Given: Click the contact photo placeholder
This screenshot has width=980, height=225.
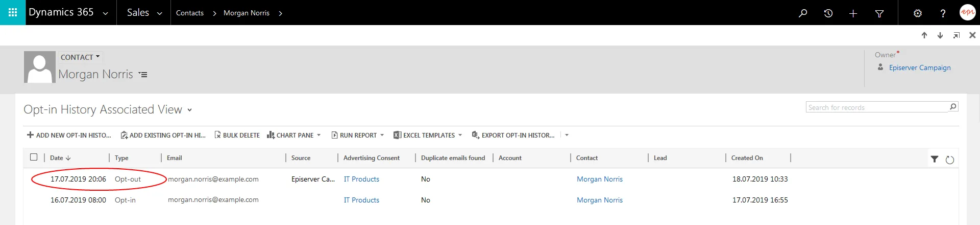Looking at the screenshot, I should click(x=40, y=67).
